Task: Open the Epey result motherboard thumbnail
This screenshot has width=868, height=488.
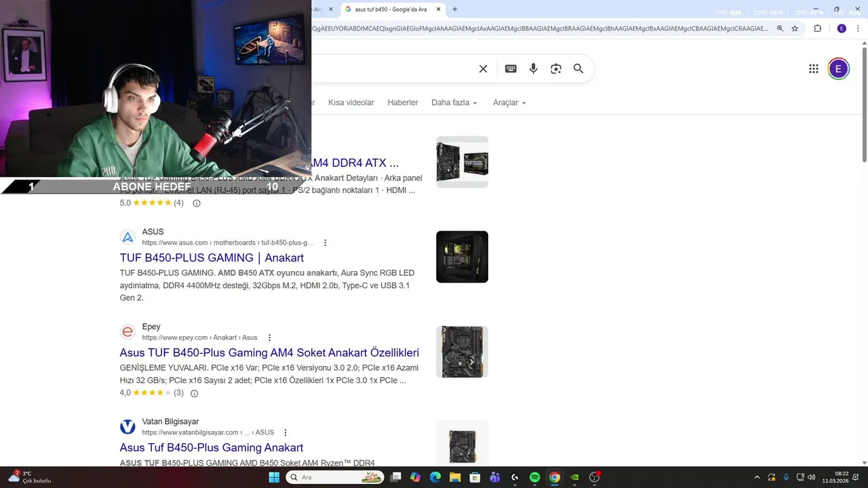Action: pyautogui.click(x=462, y=352)
